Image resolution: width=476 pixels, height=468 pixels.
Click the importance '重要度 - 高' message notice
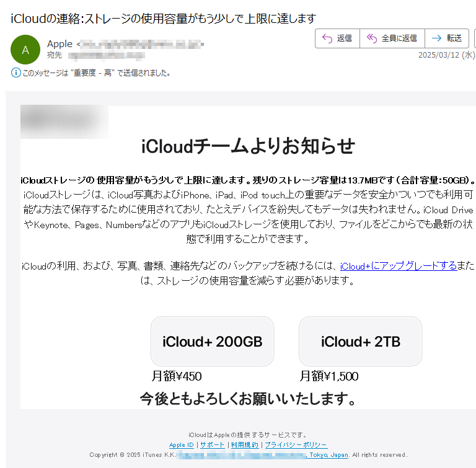(96, 73)
